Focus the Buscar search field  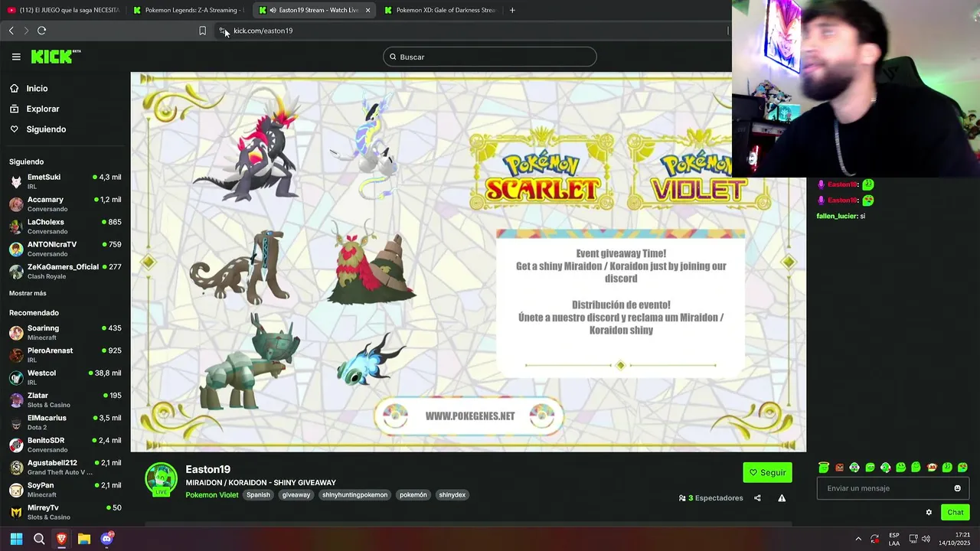(x=490, y=57)
